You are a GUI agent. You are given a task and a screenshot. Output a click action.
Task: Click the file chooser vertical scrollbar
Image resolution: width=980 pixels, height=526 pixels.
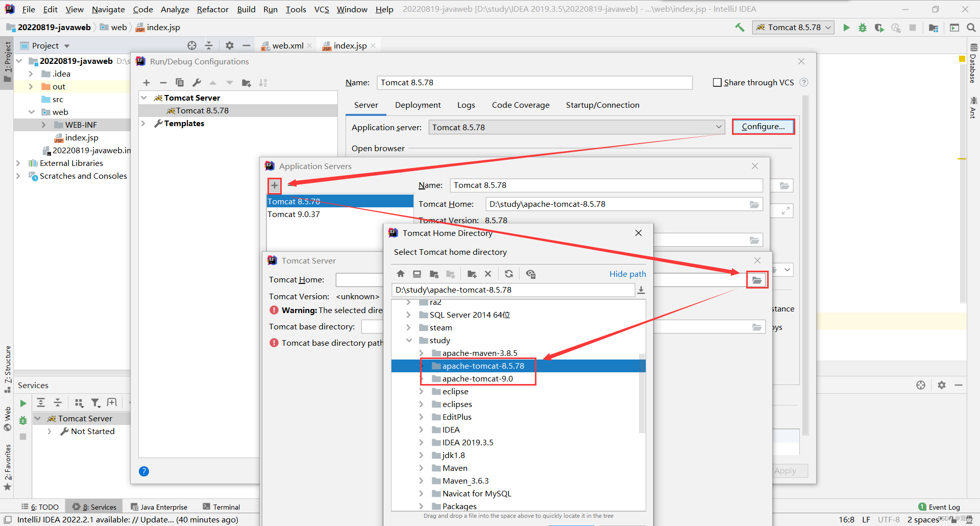click(642, 393)
